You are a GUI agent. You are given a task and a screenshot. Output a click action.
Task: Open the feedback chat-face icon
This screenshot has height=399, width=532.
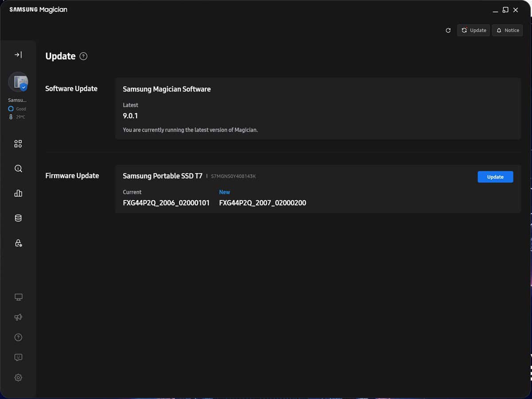[x=18, y=357]
